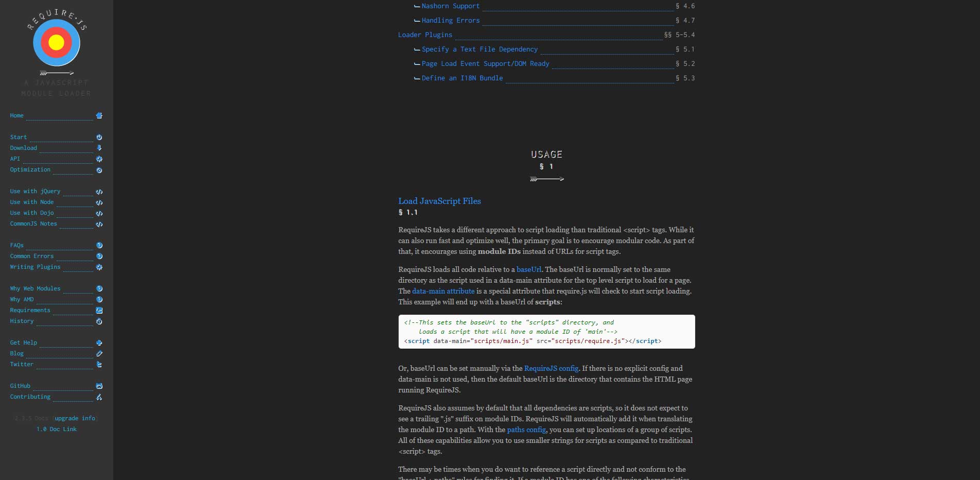The image size is (980, 480).
Task: Open Common Errors page
Action: 32,256
